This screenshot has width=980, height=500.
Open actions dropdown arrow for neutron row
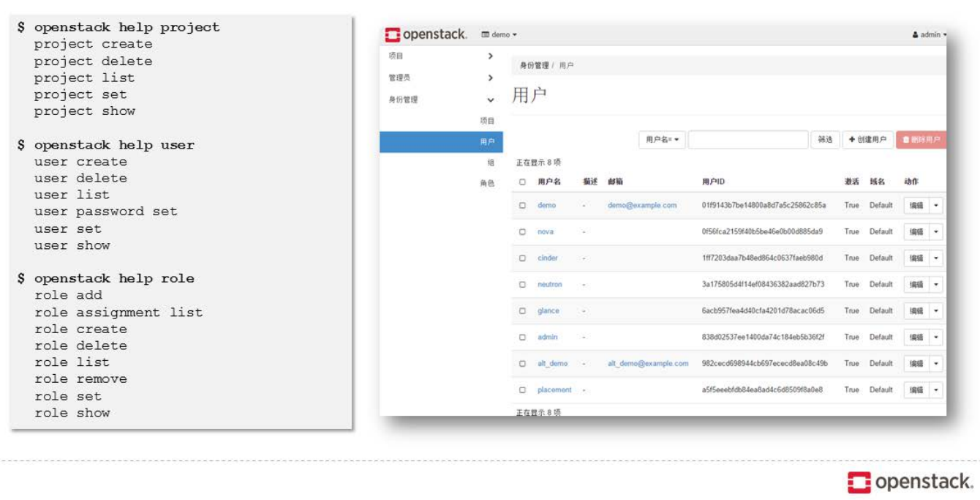point(936,285)
